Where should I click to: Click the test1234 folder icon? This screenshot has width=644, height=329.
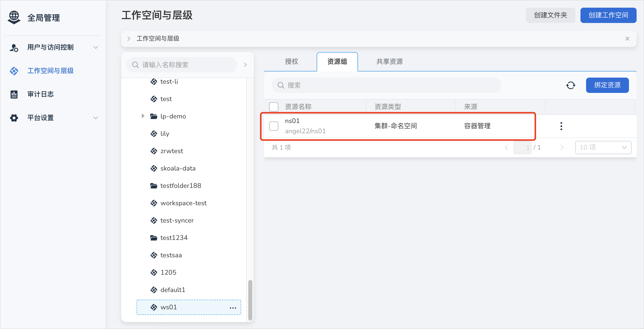point(154,238)
